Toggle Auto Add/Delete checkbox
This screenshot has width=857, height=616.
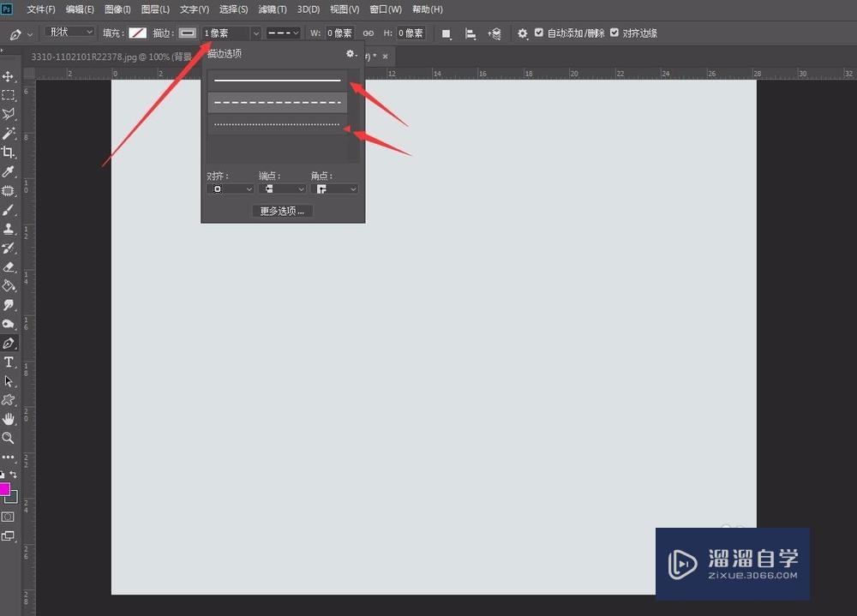539,33
